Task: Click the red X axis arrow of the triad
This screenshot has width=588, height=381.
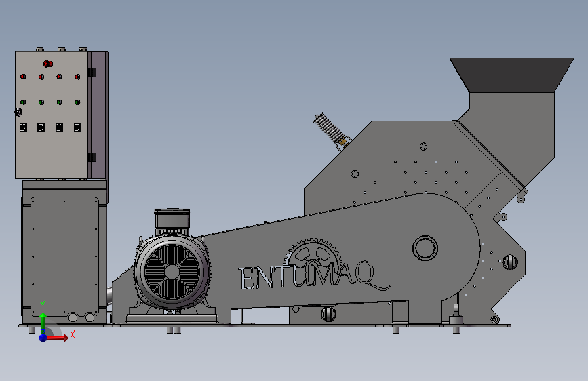Action: pyautogui.click(x=56, y=338)
